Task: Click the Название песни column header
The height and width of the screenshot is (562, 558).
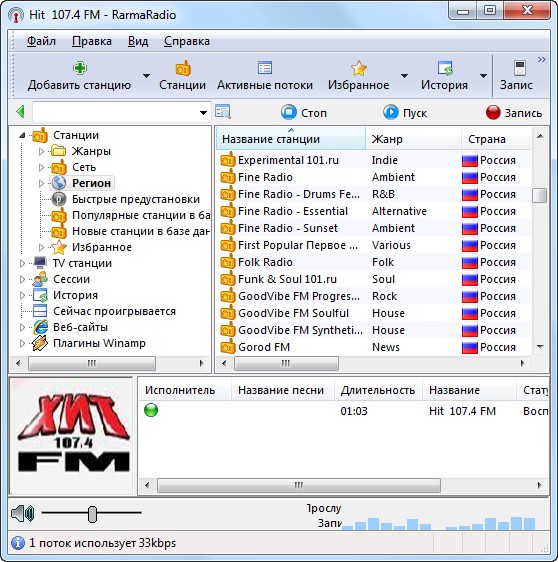Action: tap(283, 390)
